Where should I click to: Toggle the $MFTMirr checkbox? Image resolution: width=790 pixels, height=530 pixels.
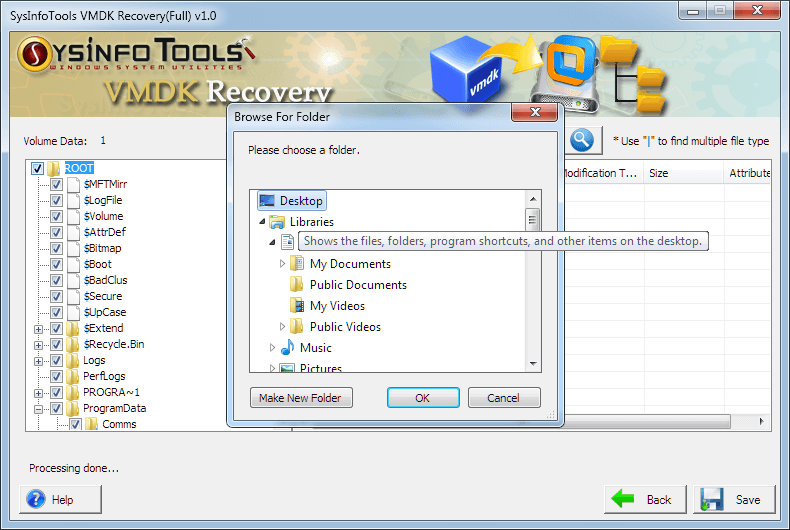point(57,184)
